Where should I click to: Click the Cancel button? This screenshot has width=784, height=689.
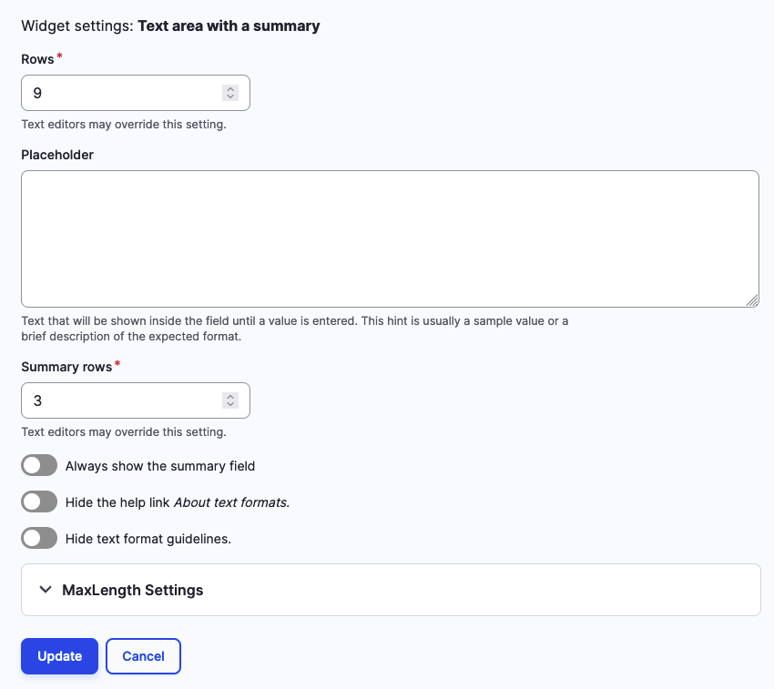(x=143, y=655)
